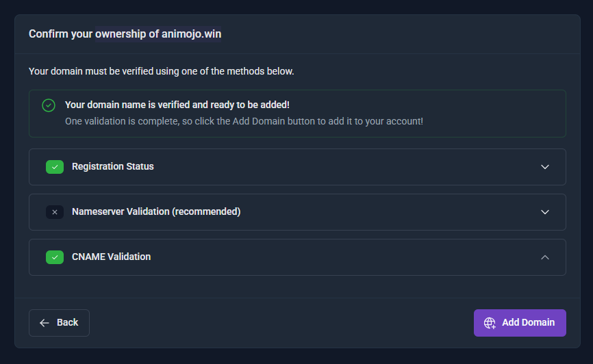Viewport: 593px width, 364px height.
Task: Expand the Registration Status chevron
Action: (x=545, y=167)
